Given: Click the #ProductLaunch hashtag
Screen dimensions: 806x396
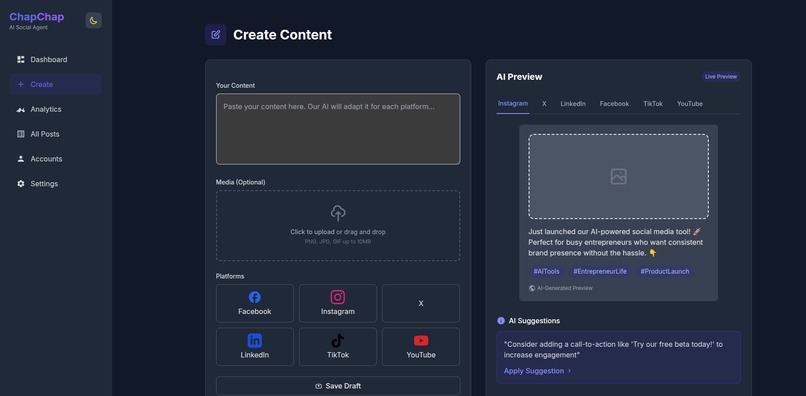Looking at the screenshot, I should (665, 271).
